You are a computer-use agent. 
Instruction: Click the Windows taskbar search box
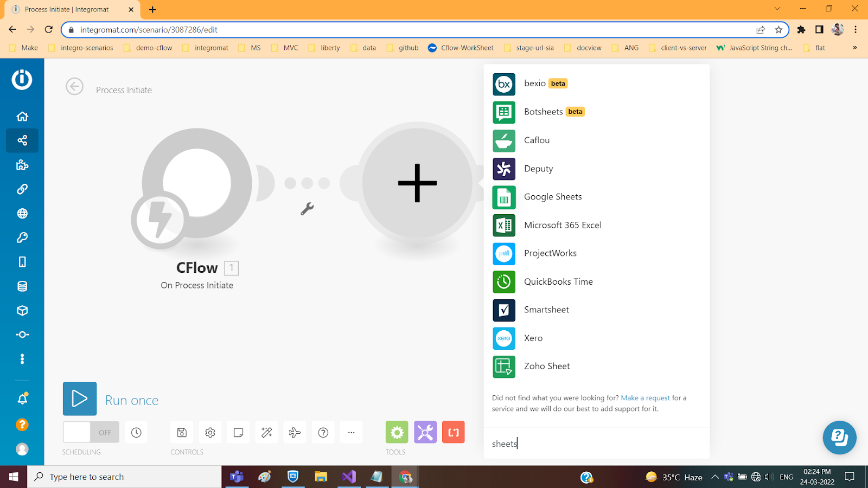tap(124, 477)
